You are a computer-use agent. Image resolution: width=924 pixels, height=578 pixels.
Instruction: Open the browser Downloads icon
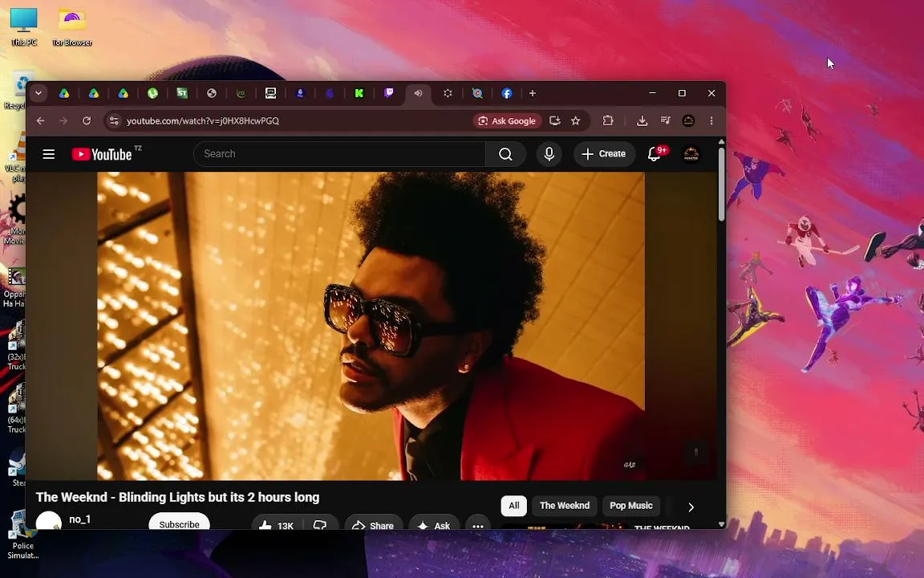(642, 121)
